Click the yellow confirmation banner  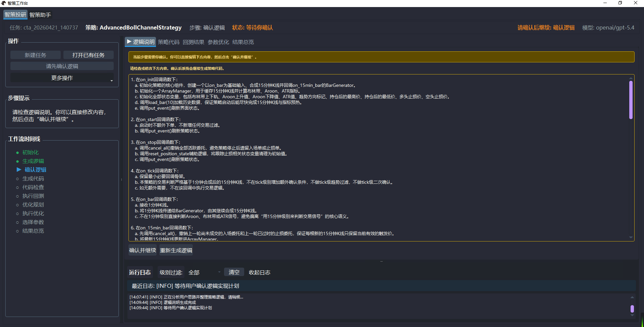coord(381,57)
